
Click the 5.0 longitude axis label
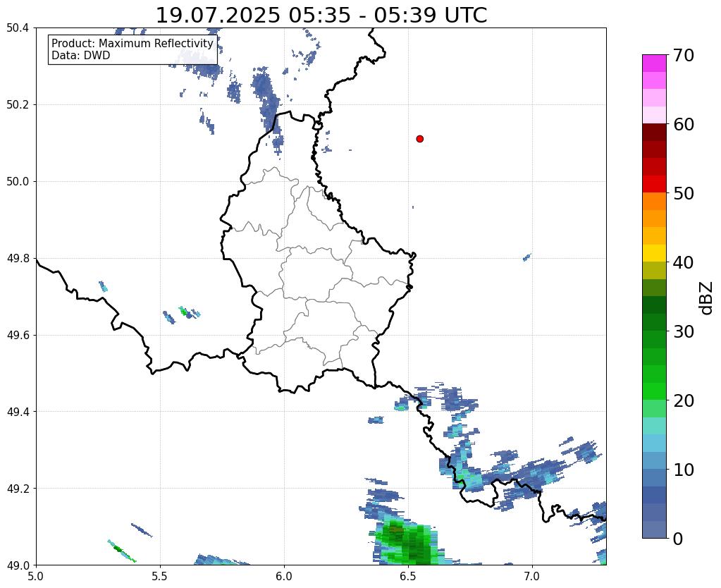point(36,576)
